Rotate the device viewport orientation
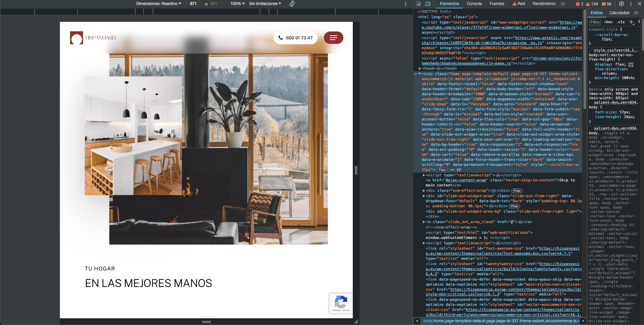This screenshot has height=325, width=644. pos(292,4)
